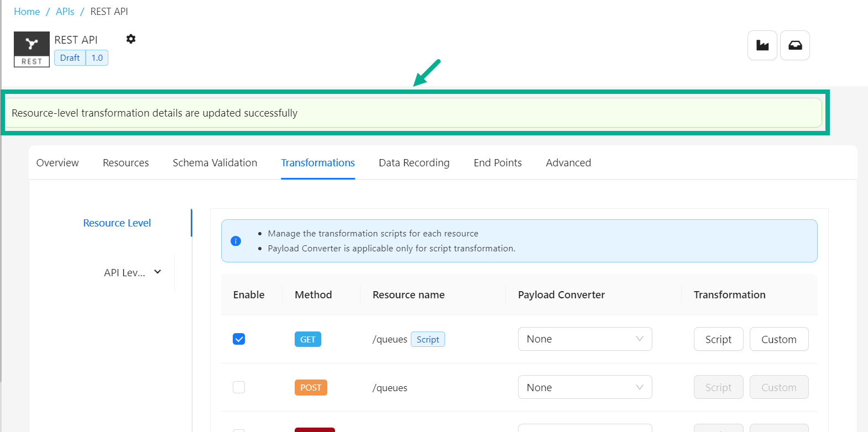The height and width of the screenshot is (432, 868).
Task: Go to the Schema Validation tab
Action: 215,163
